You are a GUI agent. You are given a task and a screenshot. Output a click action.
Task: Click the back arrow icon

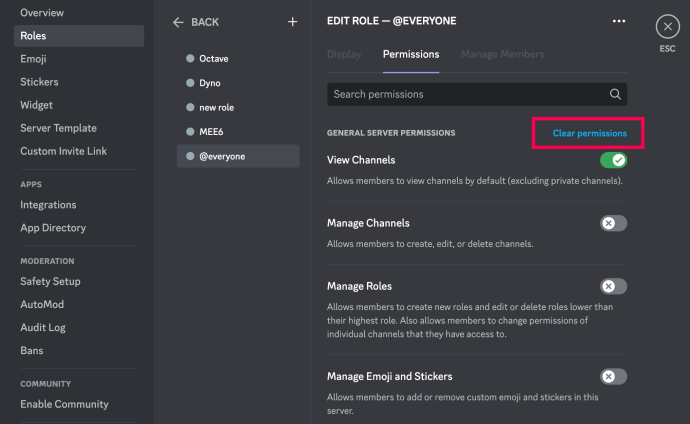[x=179, y=21]
